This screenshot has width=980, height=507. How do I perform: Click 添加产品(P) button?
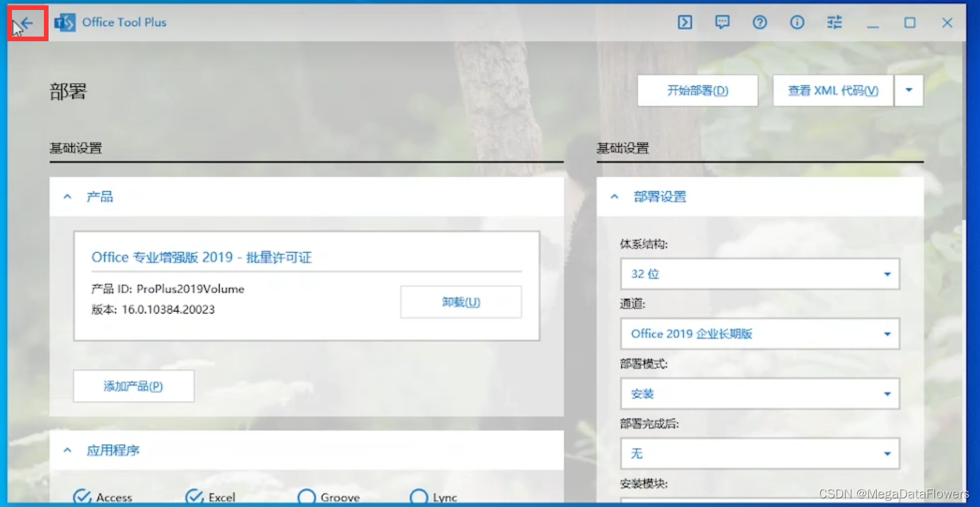(x=134, y=386)
